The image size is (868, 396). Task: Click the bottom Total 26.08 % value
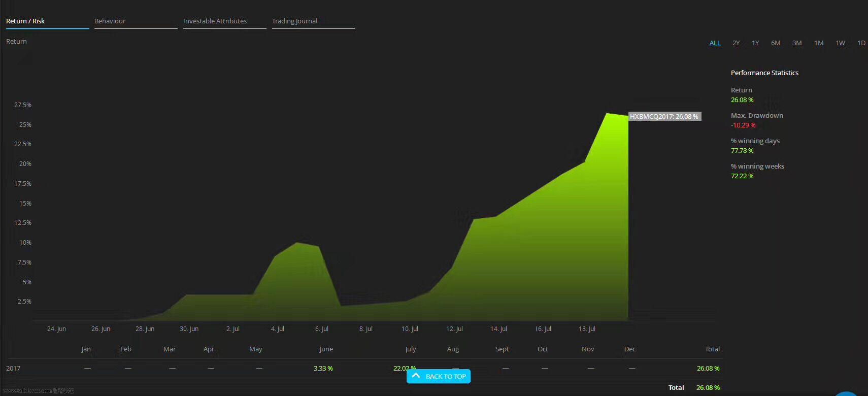click(708, 388)
